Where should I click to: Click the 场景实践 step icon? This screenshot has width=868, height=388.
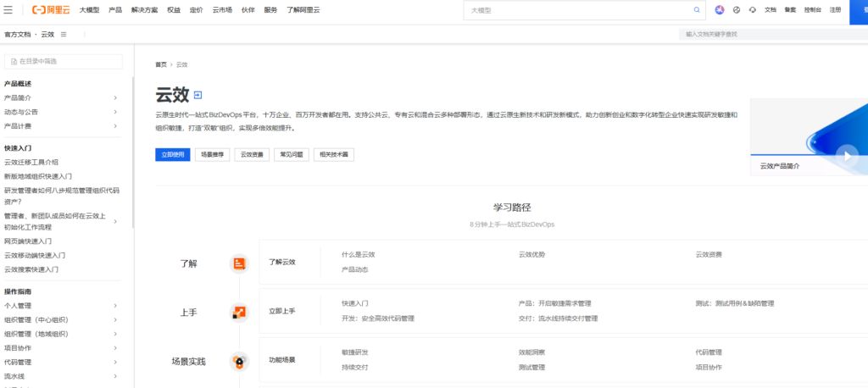point(239,362)
